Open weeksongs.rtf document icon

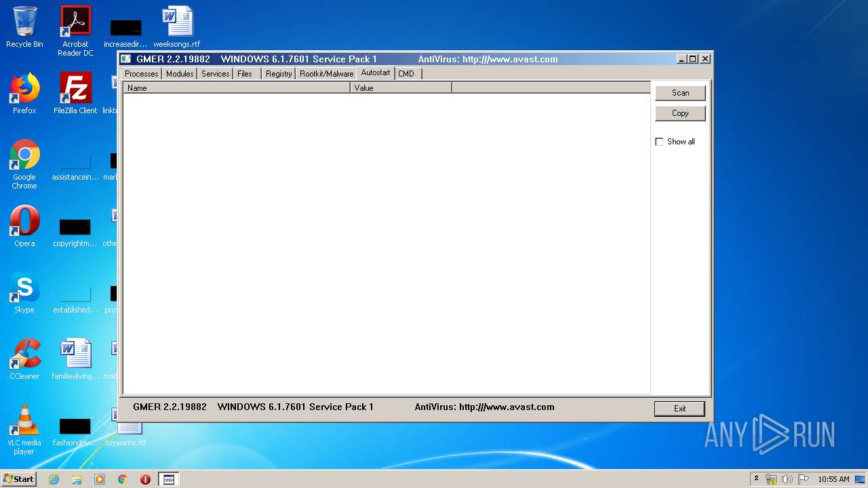point(177,27)
